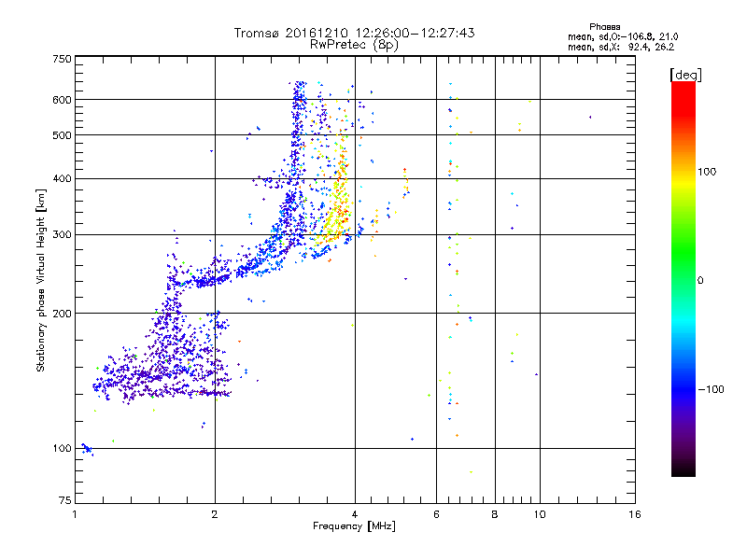Click the colorbar '0' tick label
Image resolution: width=747 pixels, height=560 pixels.
click(x=700, y=281)
